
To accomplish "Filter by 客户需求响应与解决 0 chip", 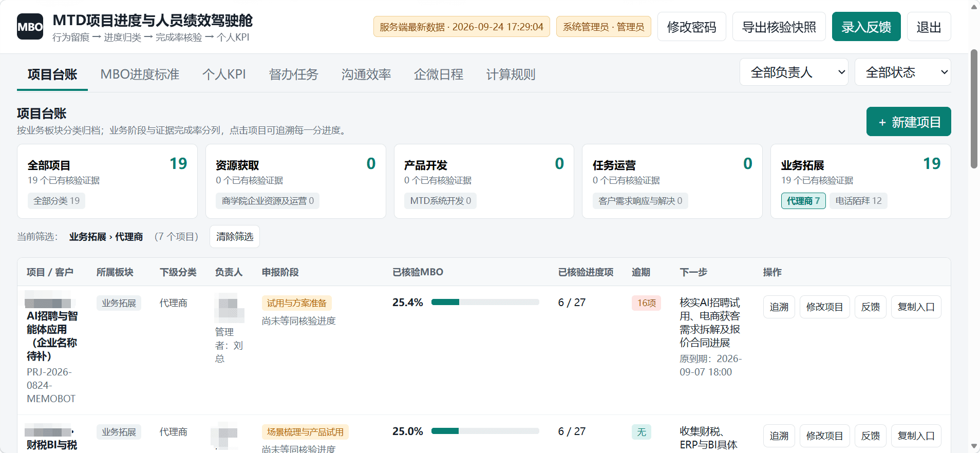I will coord(640,201).
